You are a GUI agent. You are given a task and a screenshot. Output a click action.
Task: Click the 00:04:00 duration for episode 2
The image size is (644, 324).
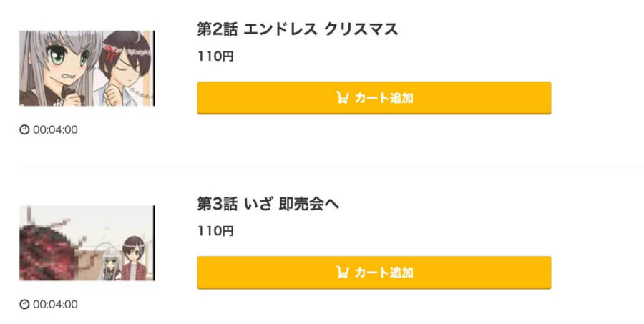55,129
